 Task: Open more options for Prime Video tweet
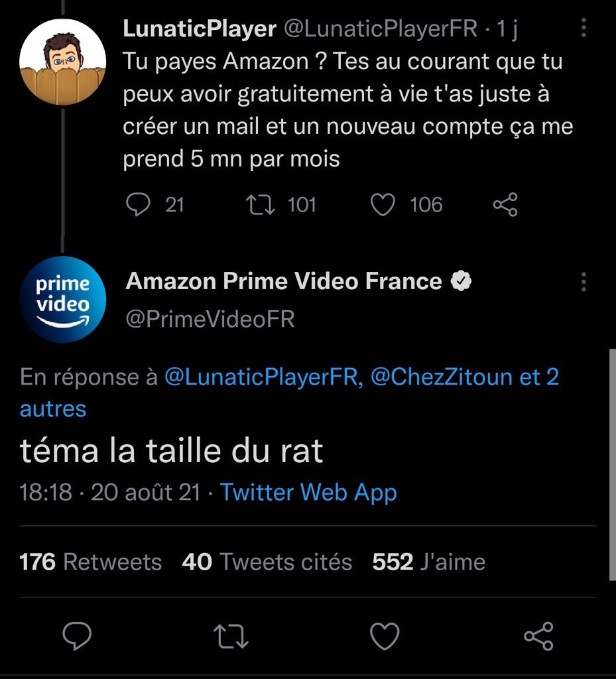click(584, 281)
